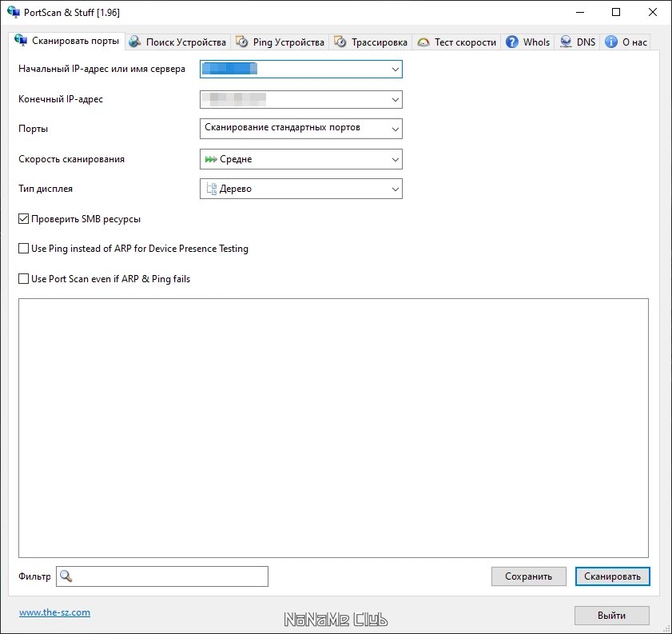Click the magnifier icon on Поиск Устройства tab
The height and width of the screenshot is (634, 672).
133,42
